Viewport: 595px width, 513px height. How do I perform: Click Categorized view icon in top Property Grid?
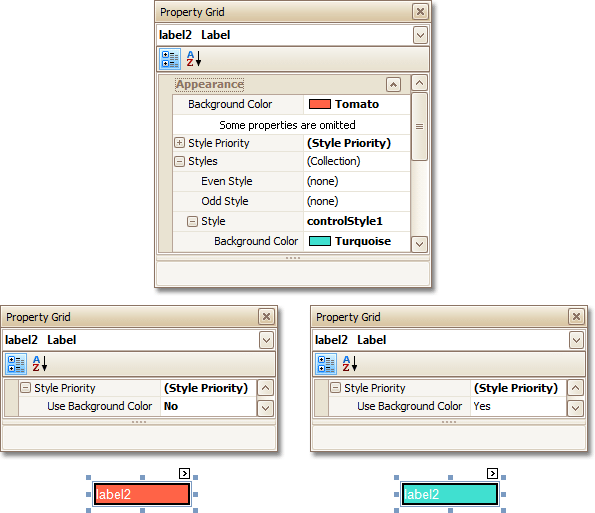pyautogui.click(x=170, y=59)
